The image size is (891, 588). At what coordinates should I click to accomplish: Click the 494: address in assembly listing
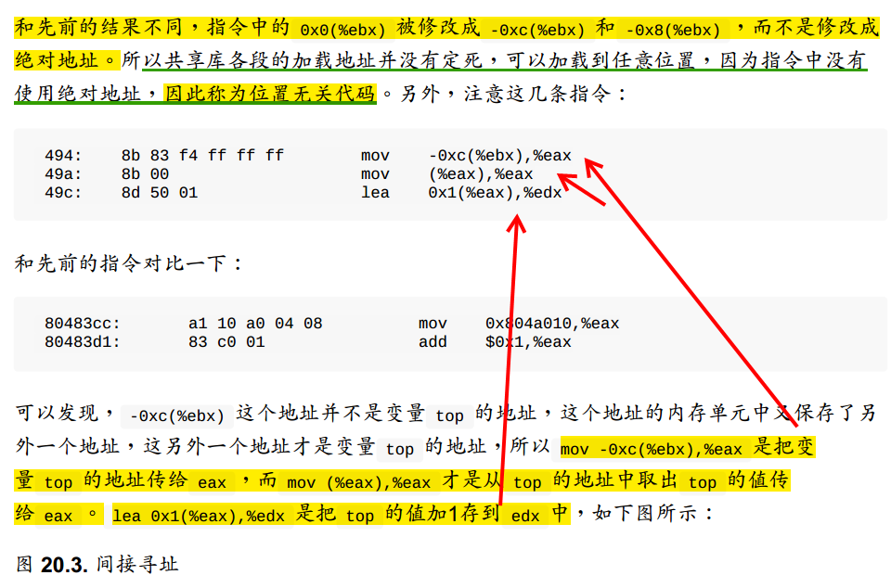[x=63, y=156]
